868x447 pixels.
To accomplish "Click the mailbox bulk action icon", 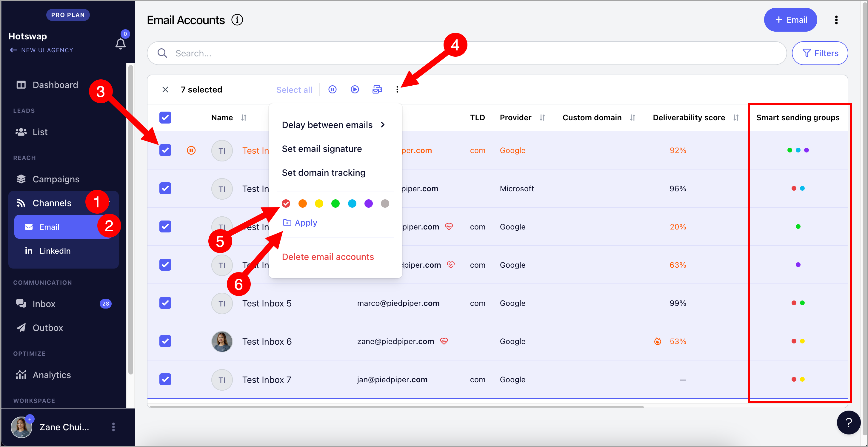I will [377, 90].
